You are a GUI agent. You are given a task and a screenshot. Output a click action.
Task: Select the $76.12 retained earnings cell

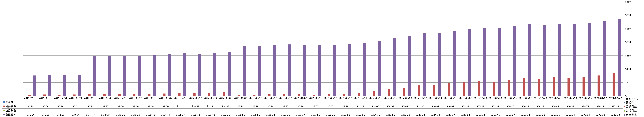pos(600,106)
